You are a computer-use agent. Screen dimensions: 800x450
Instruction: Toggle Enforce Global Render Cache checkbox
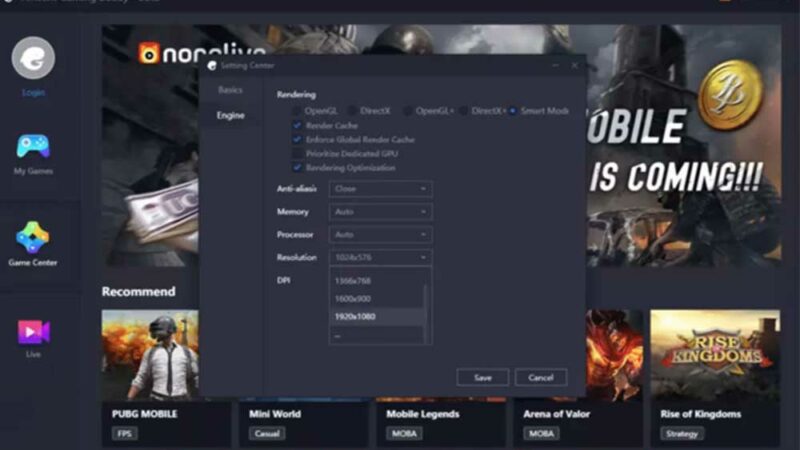[297, 139]
